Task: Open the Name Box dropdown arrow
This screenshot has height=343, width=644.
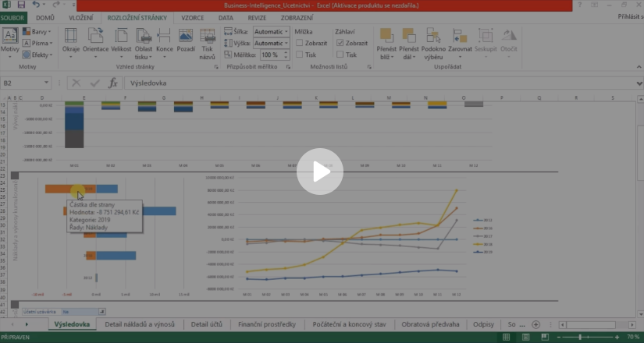Action: tap(46, 83)
